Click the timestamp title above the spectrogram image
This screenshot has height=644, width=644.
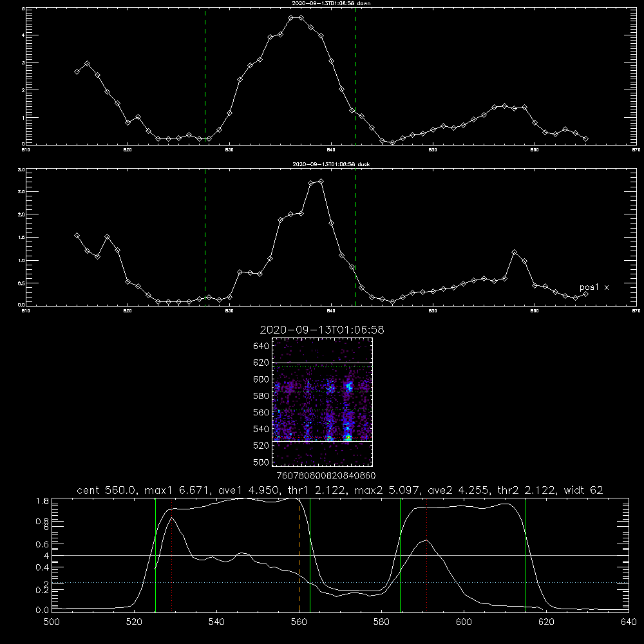(x=322, y=330)
